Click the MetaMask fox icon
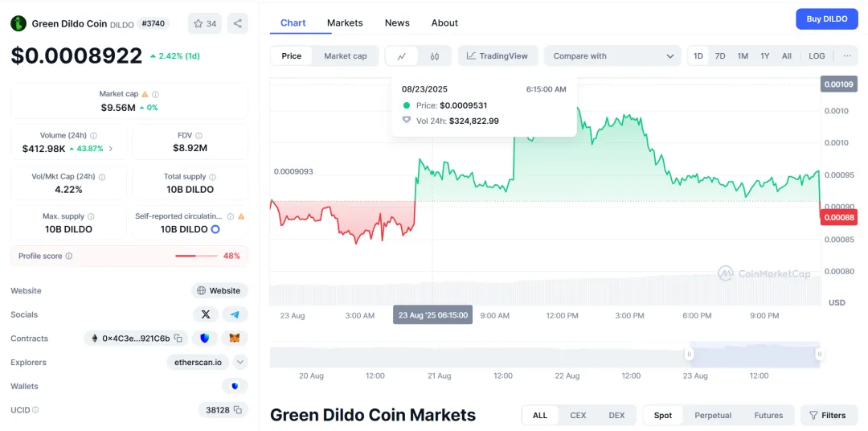The height and width of the screenshot is (431, 868). tap(235, 339)
